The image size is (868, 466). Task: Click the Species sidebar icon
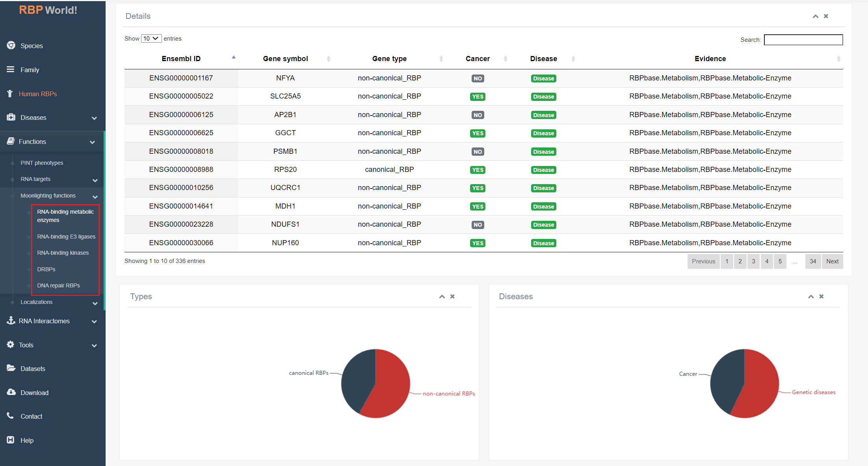(11, 45)
